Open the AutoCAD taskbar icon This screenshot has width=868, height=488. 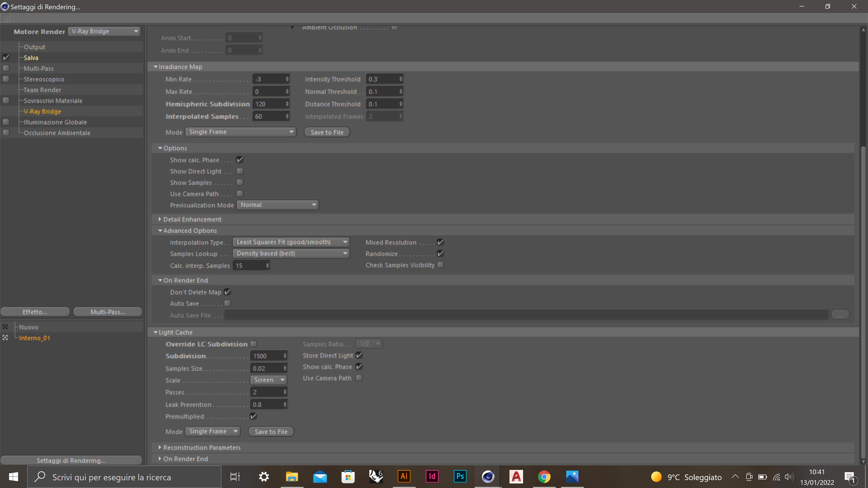pyautogui.click(x=516, y=476)
